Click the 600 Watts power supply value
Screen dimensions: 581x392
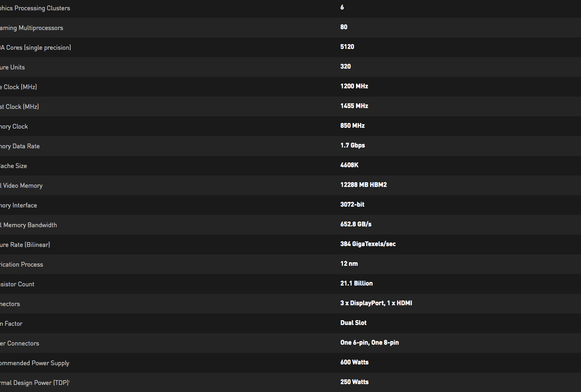click(354, 362)
